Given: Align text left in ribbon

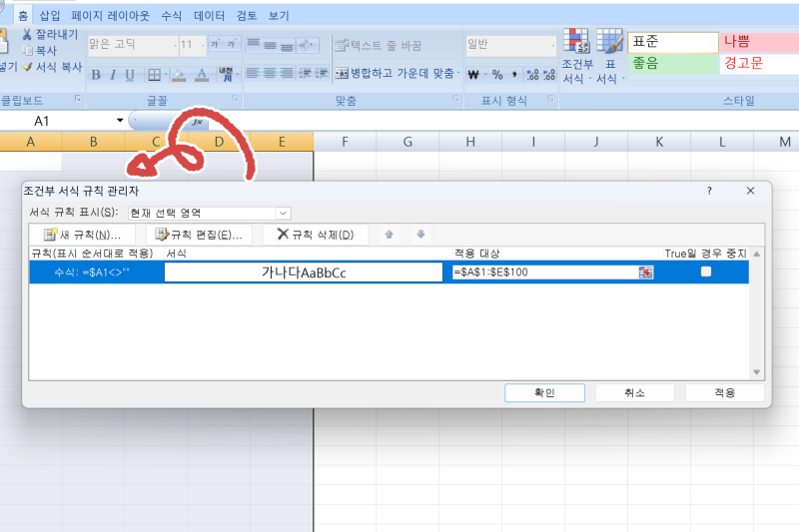Looking at the screenshot, I should [253, 73].
